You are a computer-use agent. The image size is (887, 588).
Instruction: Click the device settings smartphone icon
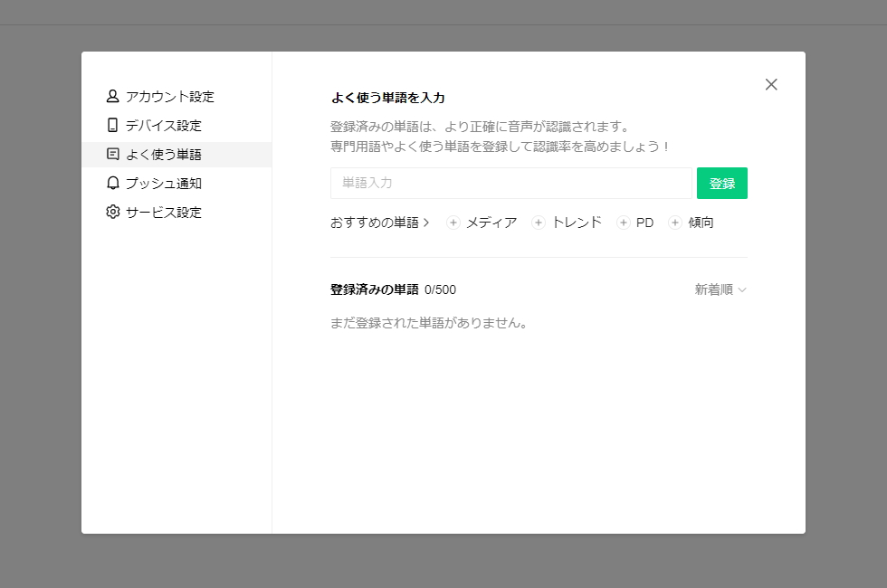pyautogui.click(x=112, y=125)
